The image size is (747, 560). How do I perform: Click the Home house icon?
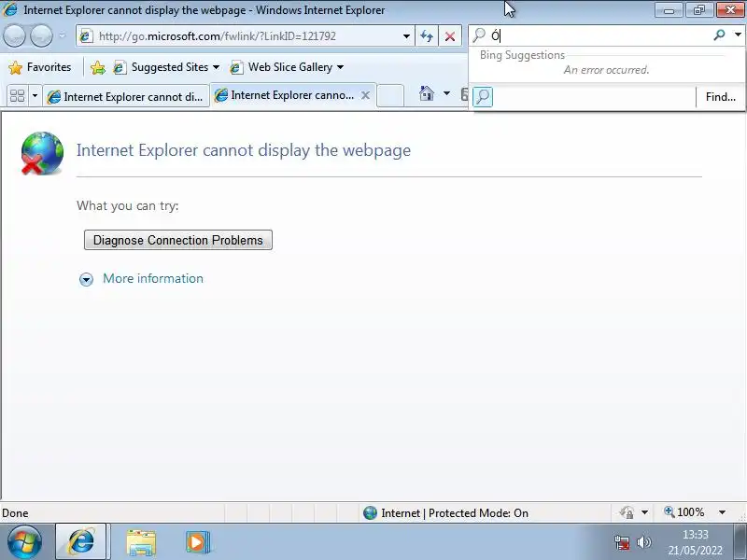[x=427, y=93]
